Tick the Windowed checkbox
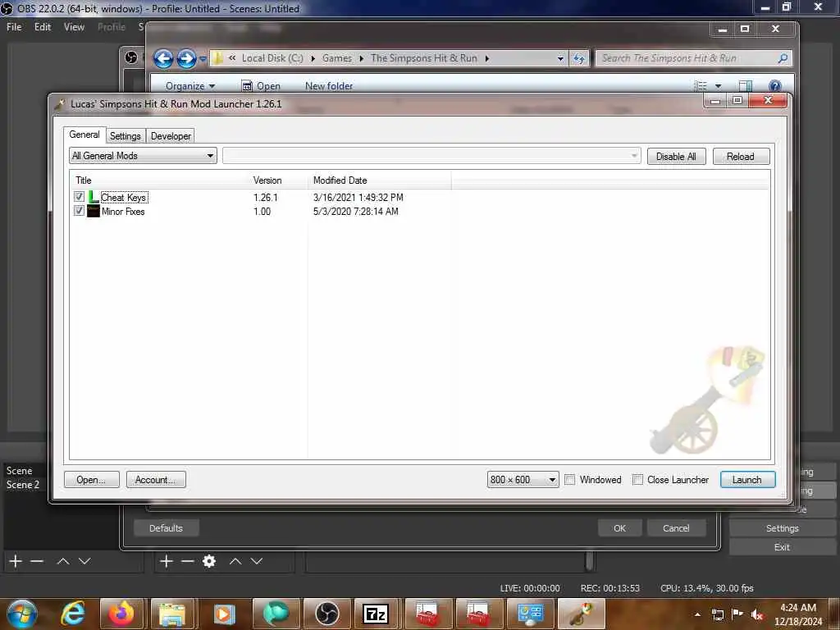This screenshot has height=630, width=840. click(x=569, y=479)
